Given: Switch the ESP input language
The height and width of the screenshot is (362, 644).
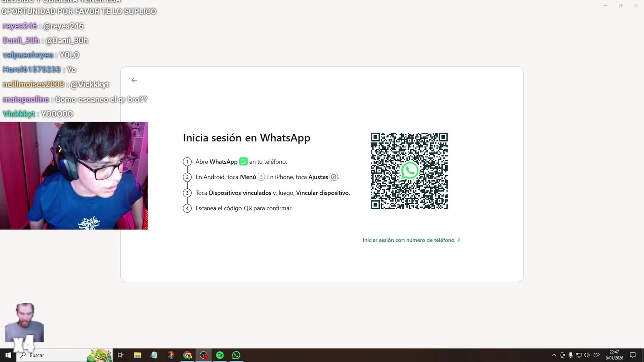Looking at the screenshot, I should click(x=597, y=355).
